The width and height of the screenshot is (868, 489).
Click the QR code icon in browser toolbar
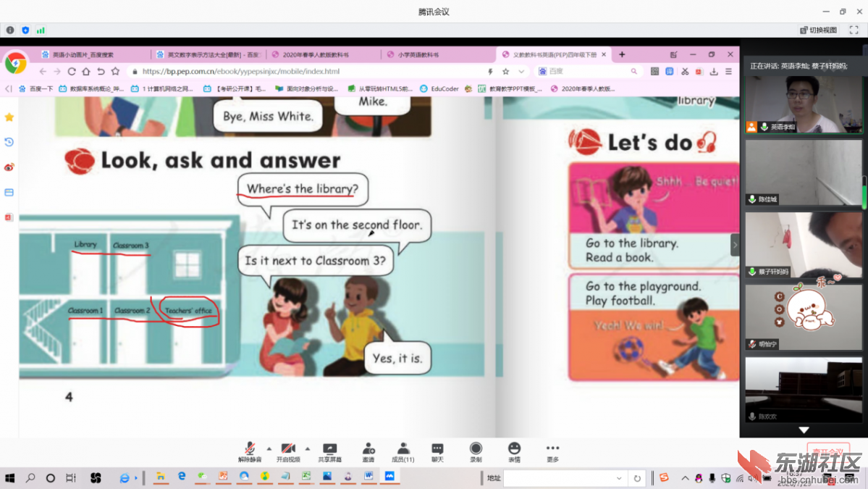(x=655, y=72)
